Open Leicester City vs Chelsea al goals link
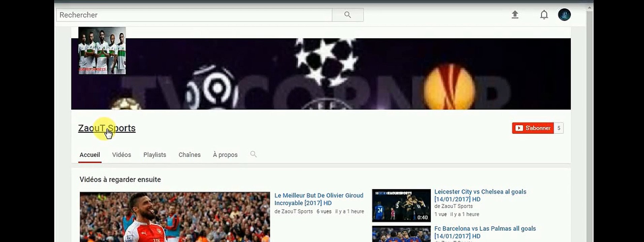The image size is (644, 242). coord(480,195)
